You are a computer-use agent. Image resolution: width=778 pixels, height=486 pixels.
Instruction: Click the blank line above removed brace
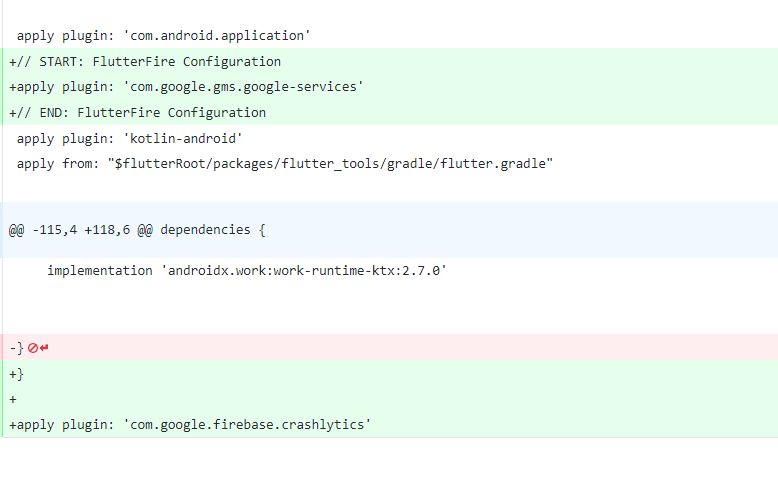[x=390, y=309]
